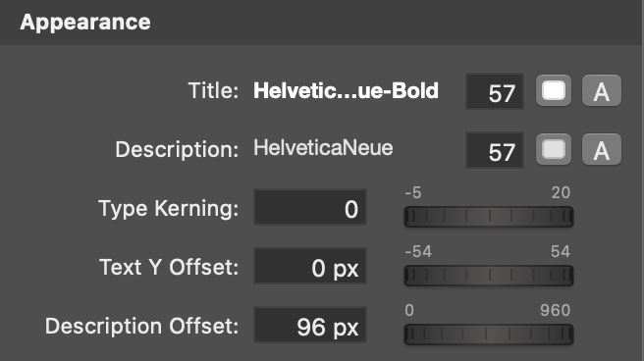Click the Description Offset slider track
The width and height of the screenshot is (644, 361).
coord(489,335)
